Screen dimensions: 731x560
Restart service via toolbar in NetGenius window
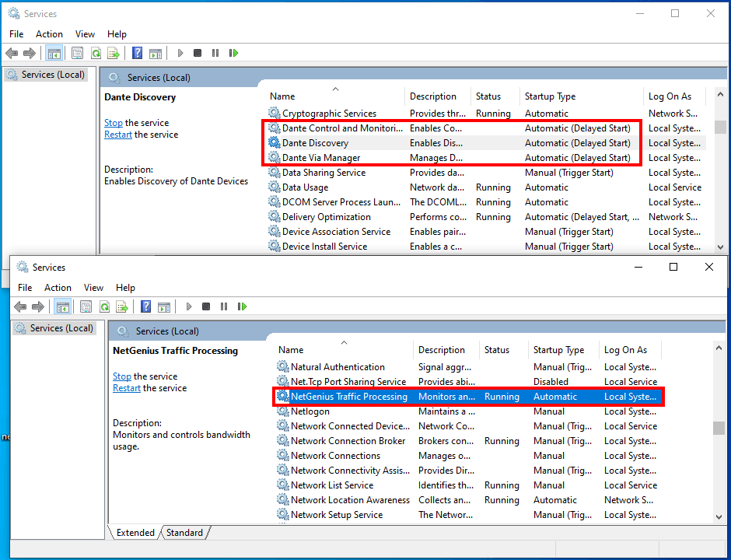[242, 306]
